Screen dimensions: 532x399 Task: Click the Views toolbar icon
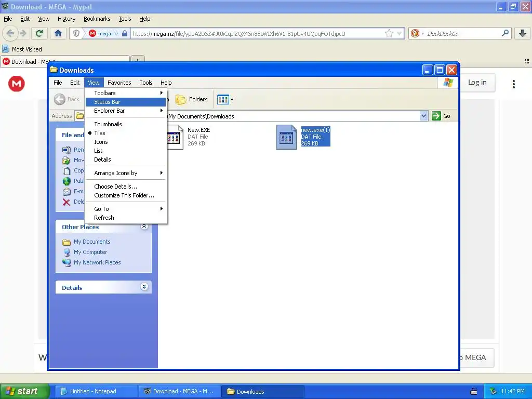[223, 99]
